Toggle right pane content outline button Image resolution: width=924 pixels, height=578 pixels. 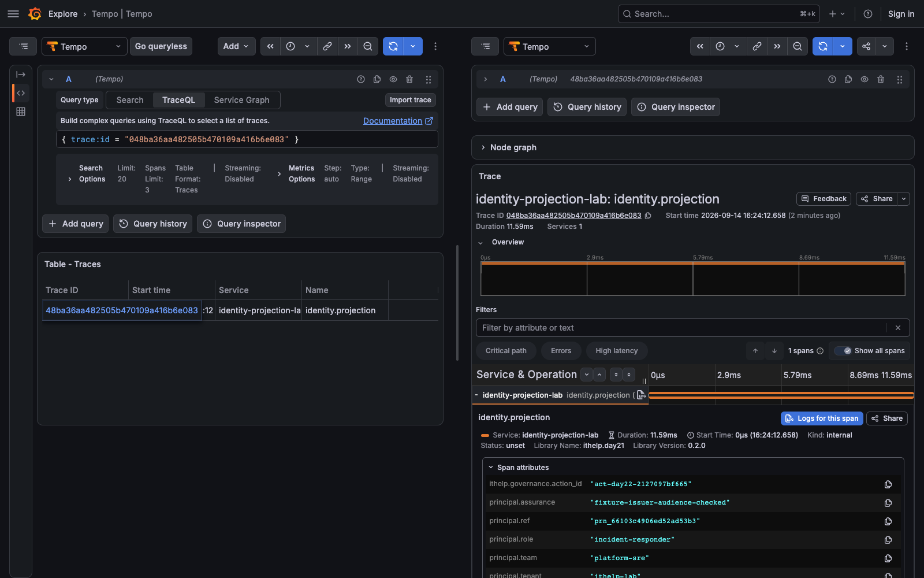point(485,46)
